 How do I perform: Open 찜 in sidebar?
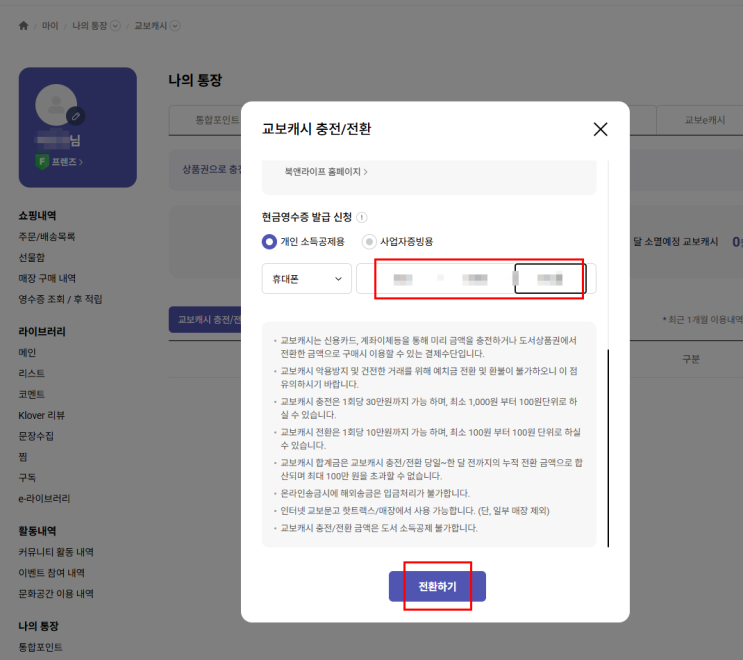(23, 457)
